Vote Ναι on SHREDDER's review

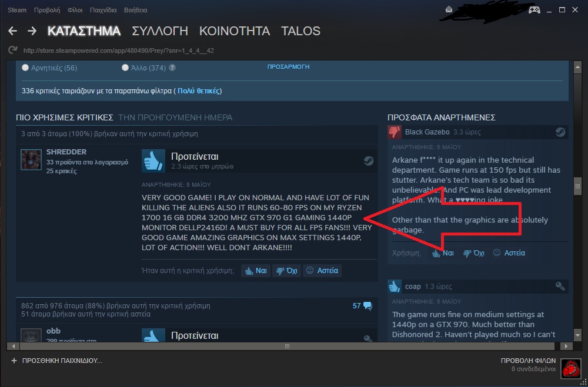256,271
